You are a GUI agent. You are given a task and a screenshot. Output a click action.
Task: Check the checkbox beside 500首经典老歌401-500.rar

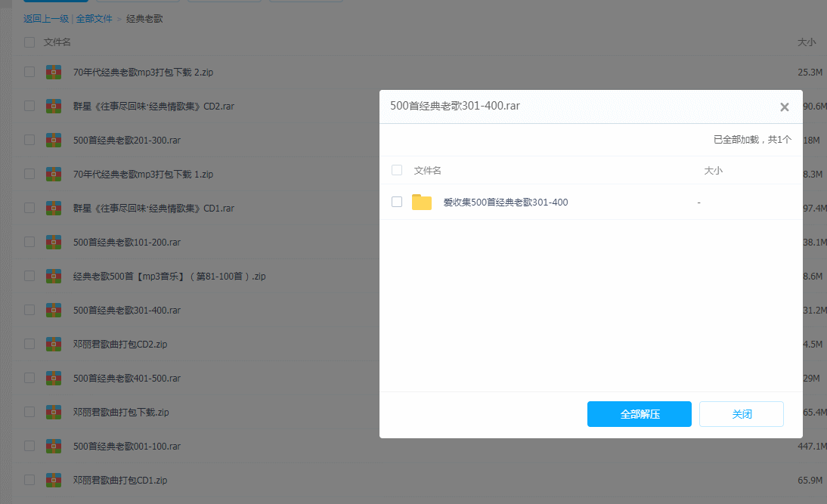tap(29, 378)
